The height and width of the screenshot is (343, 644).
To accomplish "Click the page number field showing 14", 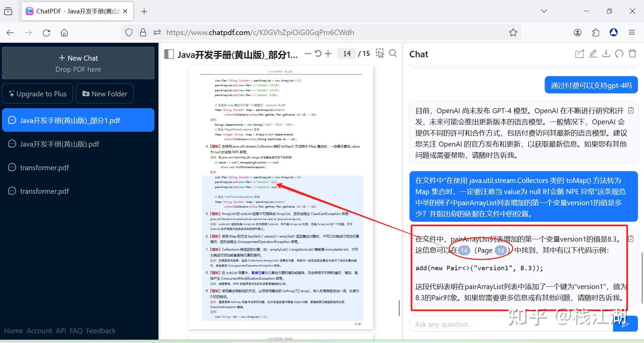I will 347,53.
